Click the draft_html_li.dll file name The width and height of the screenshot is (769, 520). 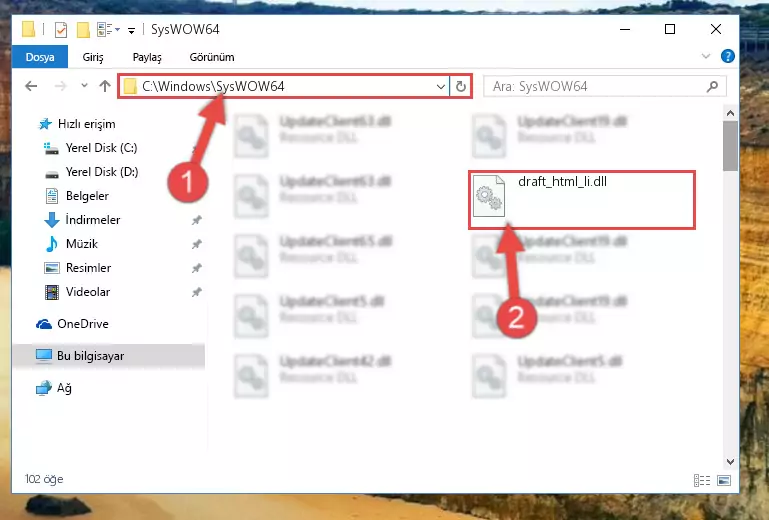[563, 182]
